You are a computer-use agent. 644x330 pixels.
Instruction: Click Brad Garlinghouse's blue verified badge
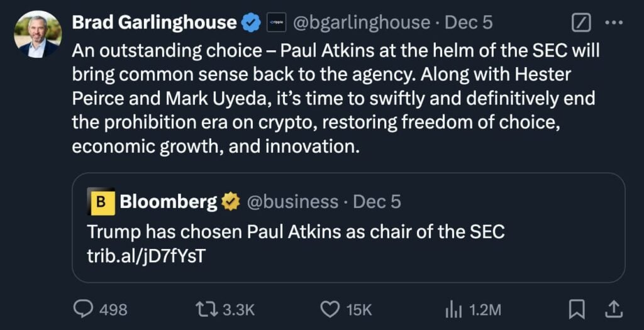(x=252, y=23)
